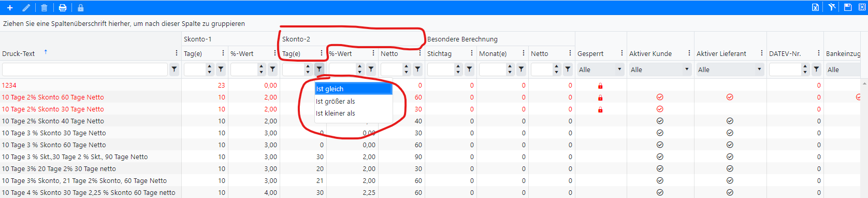Open filter operator for Druck-Text column
868x198 pixels.
175,69
